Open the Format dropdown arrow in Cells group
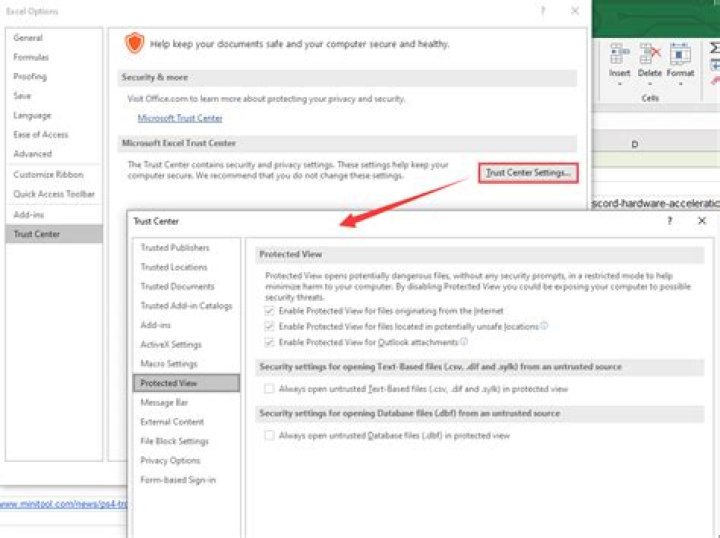This screenshot has width=720, height=538. 680,84
